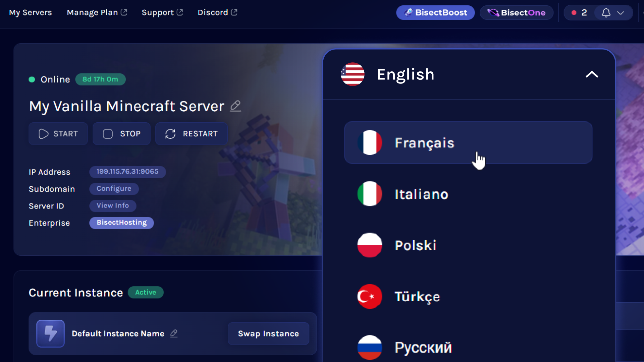Open Manage Plan external link
This screenshot has height=362, width=644.
click(x=97, y=12)
